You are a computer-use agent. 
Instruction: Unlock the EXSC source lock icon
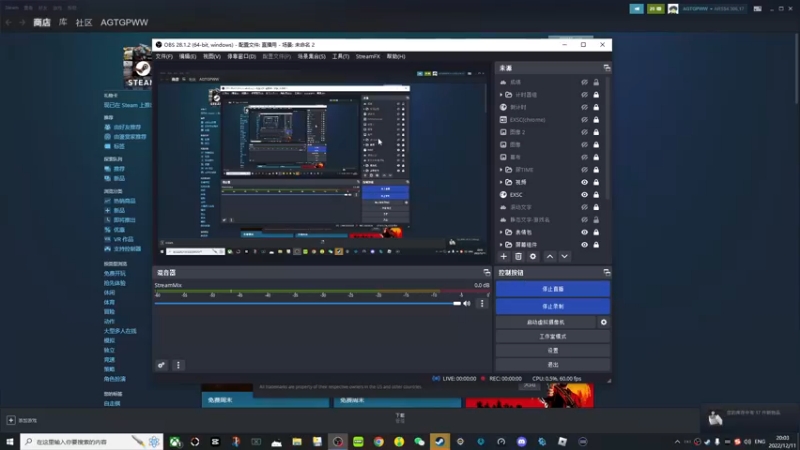tap(596, 195)
